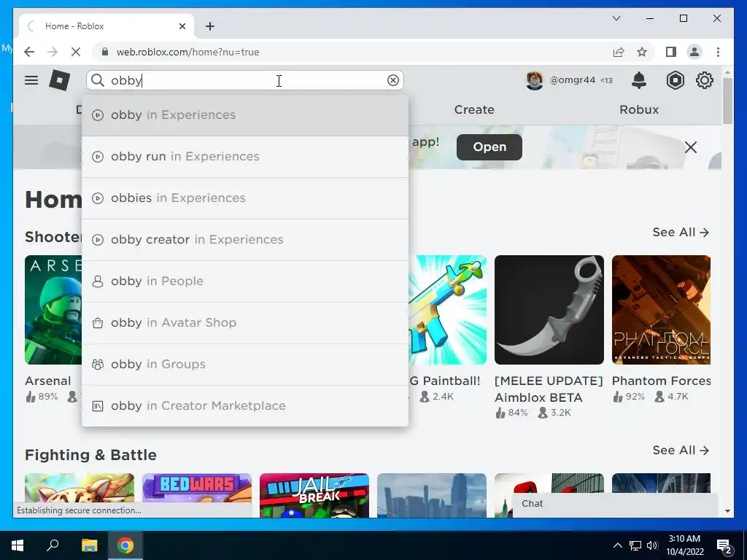Click the @omgr44 username
Image resolution: width=747 pixels, height=560 pixels.
point(572,80)
